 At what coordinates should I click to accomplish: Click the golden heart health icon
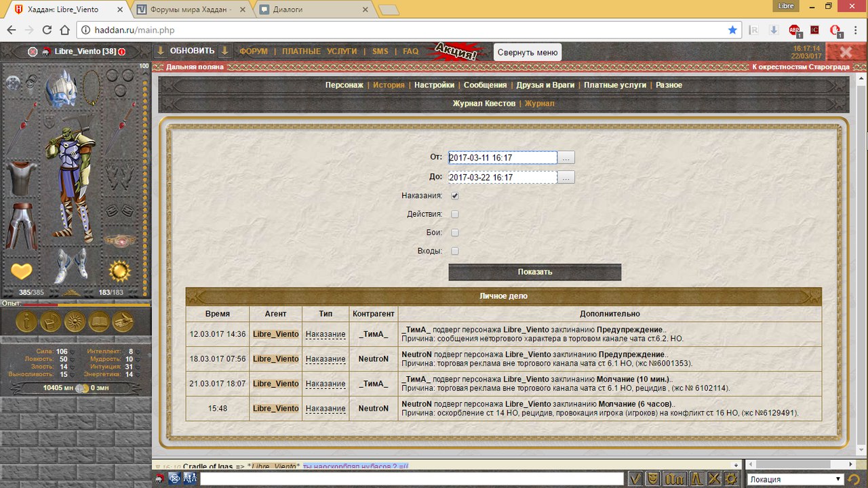(x=21, y=271)
